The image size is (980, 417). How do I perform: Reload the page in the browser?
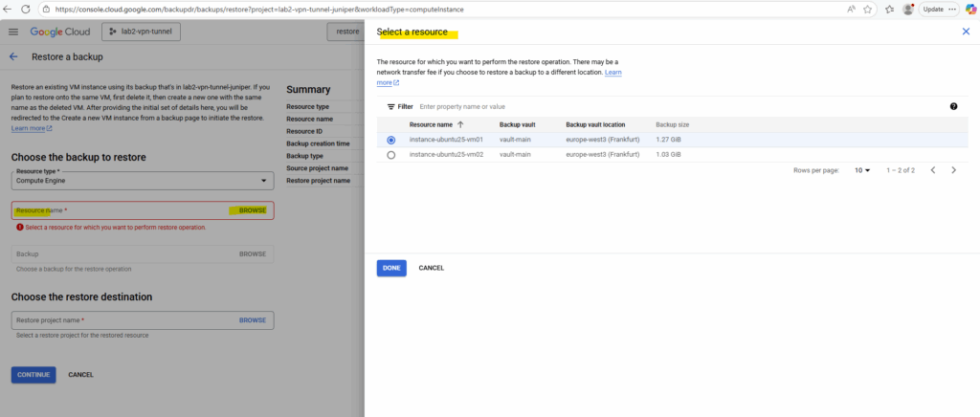[26, 10]
